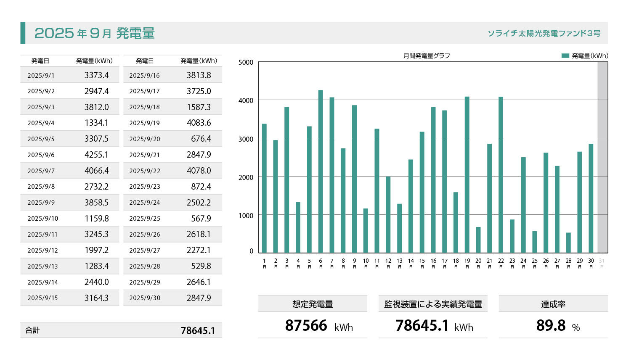Viewport: 631px width, 364px height.
Task: Click the 合計 total row label
Action: pos(32,330)
